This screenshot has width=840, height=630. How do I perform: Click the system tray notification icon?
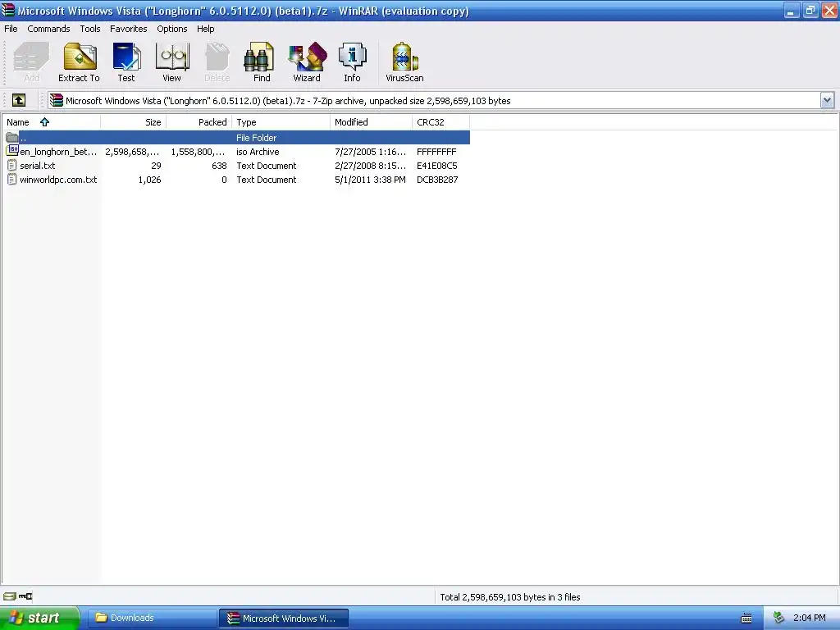[779, 618]
